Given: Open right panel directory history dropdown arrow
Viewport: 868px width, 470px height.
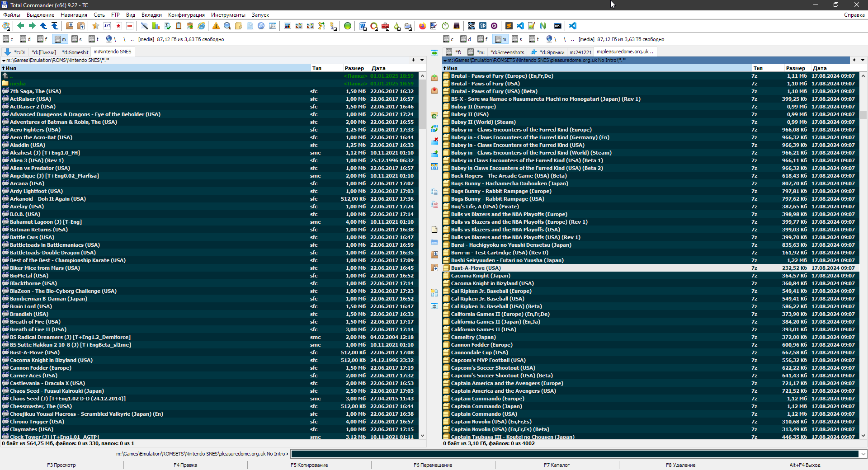Looking at the screenshot, I should (863, 60).
